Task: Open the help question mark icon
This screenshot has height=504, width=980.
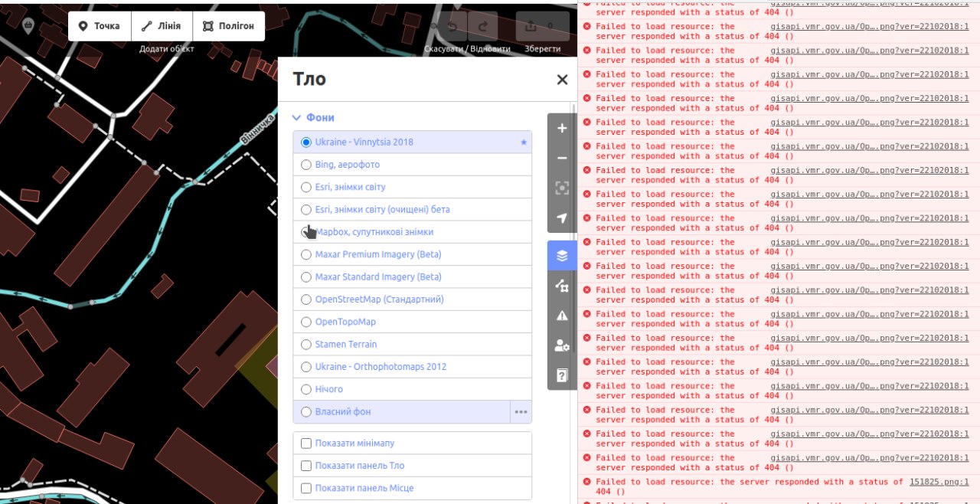Action: click(562, 375)
